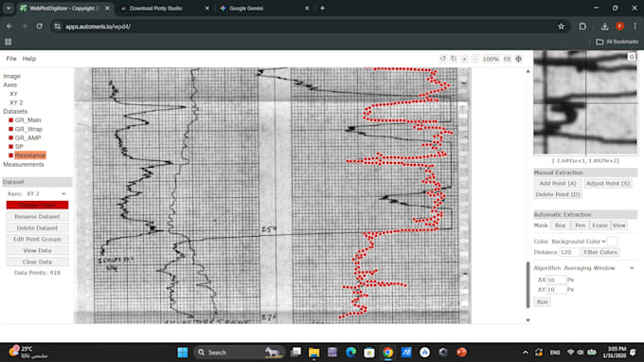
Task: Open the File menu
Action: point(11,59)
